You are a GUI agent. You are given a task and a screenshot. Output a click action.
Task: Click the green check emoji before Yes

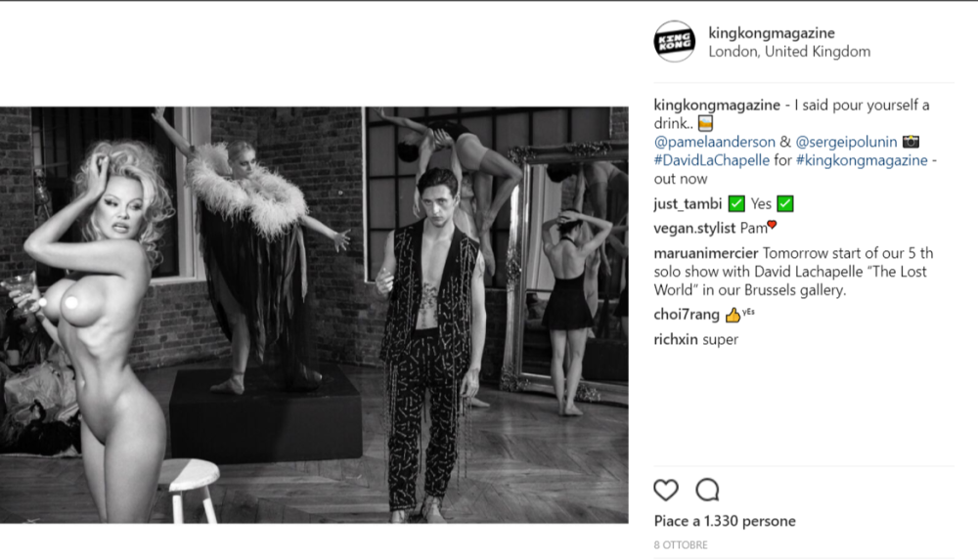737,204
